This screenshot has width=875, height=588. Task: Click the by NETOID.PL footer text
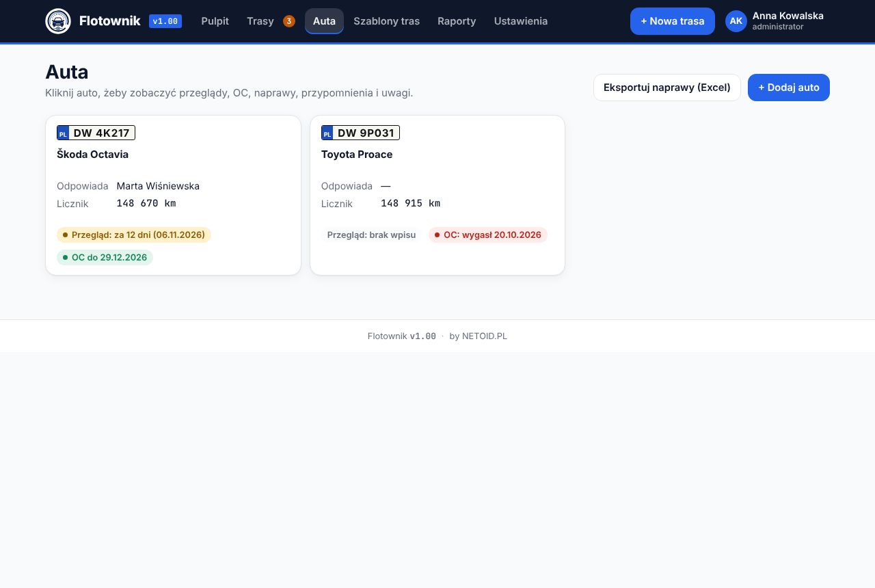[x=478, y=336]
